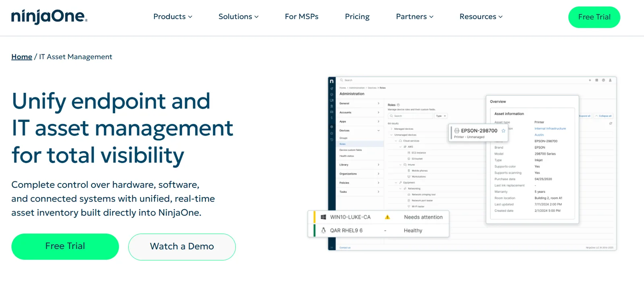Select Device custom fields in the sidebar
Viewport: 644px width, 282px height.
(x=351, y=150)
